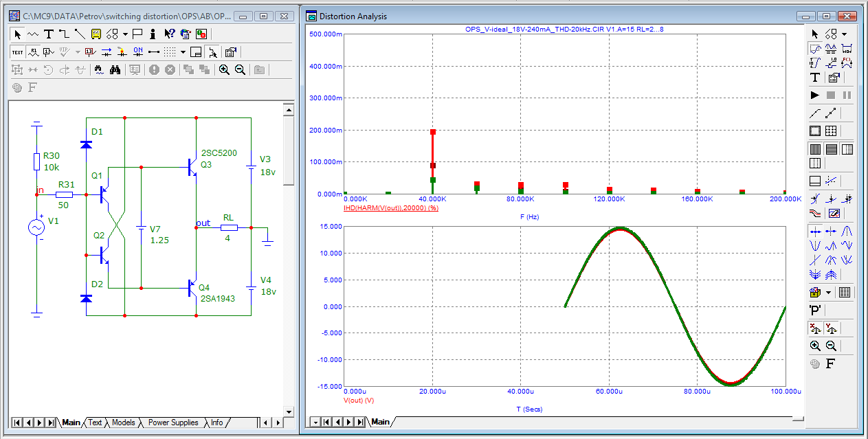Toggle power display flame icon
The width and height of the screenshot is (868, 439).
click(122, 52)
